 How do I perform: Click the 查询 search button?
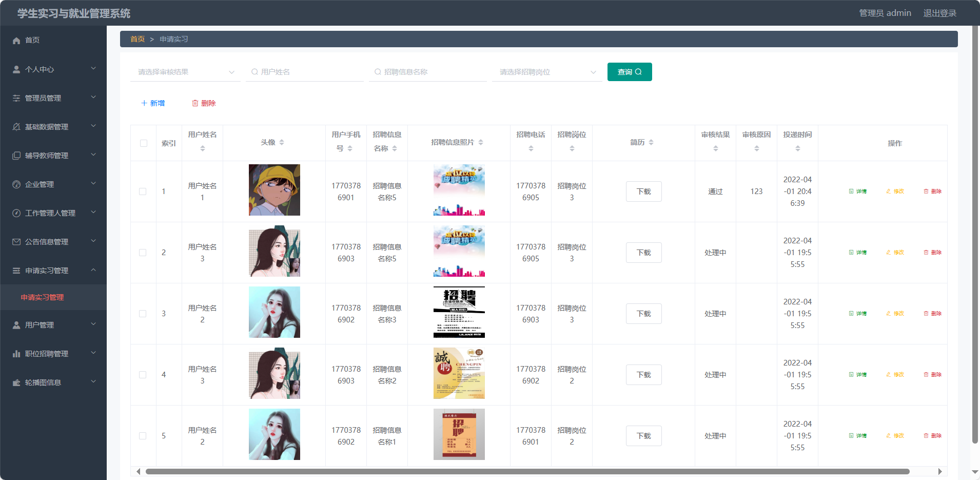point(630,72)
